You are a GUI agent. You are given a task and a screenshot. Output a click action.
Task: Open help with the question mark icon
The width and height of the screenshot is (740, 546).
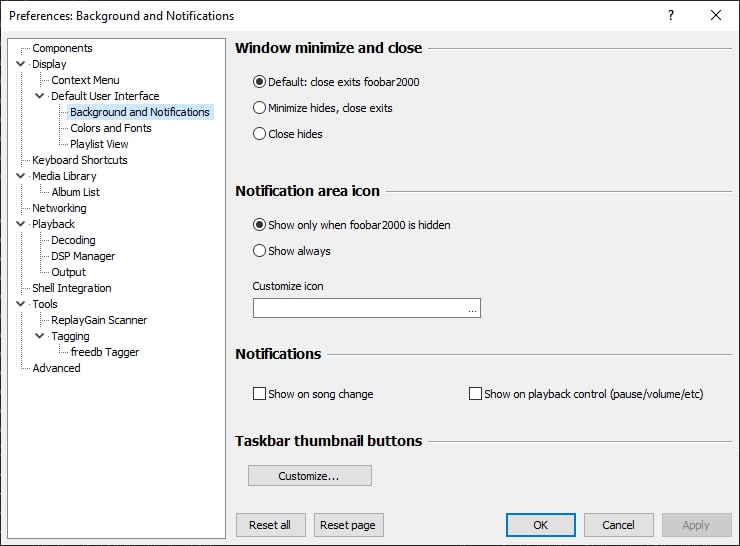pyautogui.click(x=671, y=15)
